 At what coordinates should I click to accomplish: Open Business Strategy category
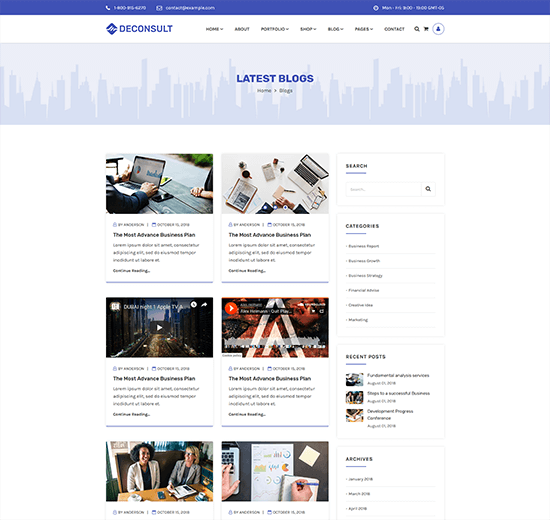tap(365, 276)
